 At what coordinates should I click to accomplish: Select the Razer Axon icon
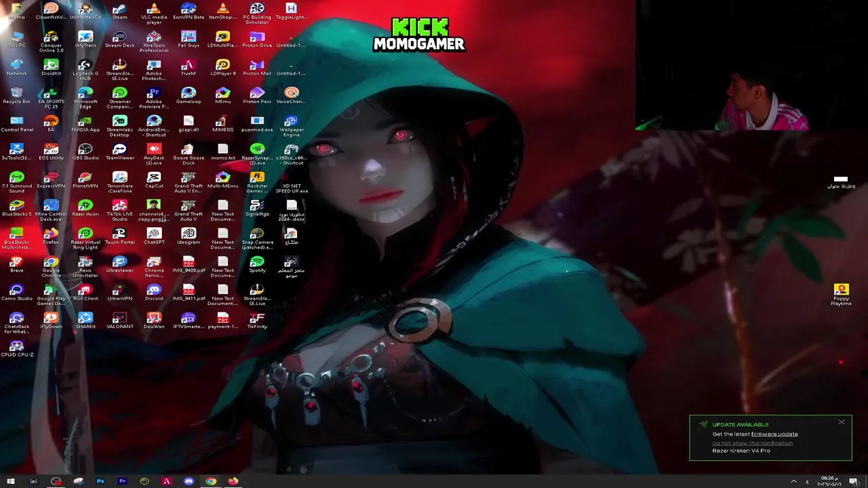85,208
